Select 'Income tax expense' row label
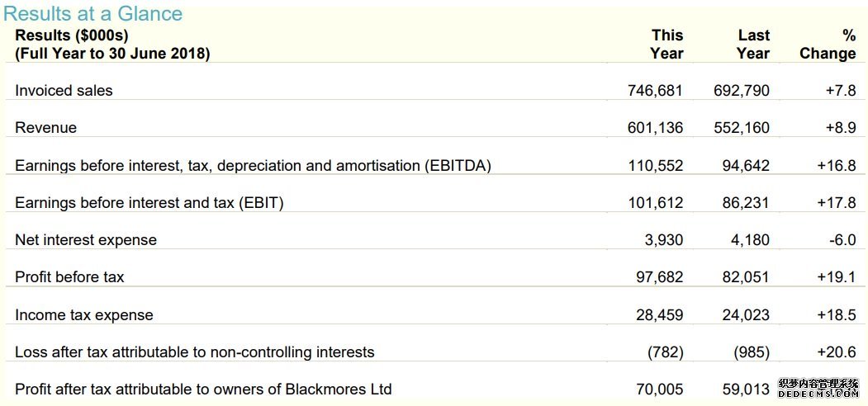This screenshot has height=406, width=868. point(84,315)
